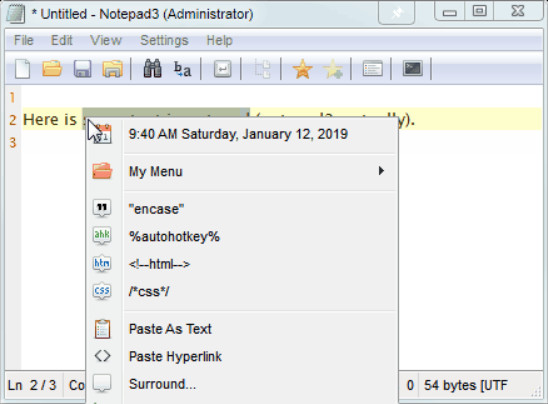Open Find with the binoculars icon
This screenshot has height=404, width=548.
pos(152,68)
